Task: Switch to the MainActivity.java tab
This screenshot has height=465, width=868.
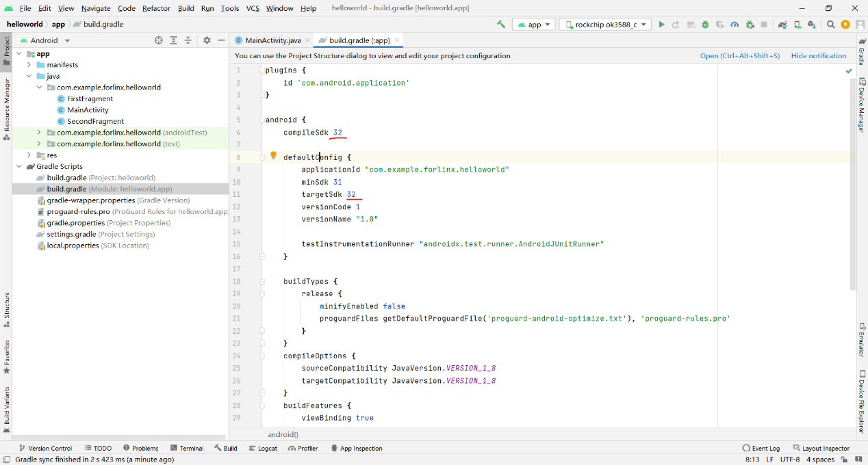Action: 268,40
